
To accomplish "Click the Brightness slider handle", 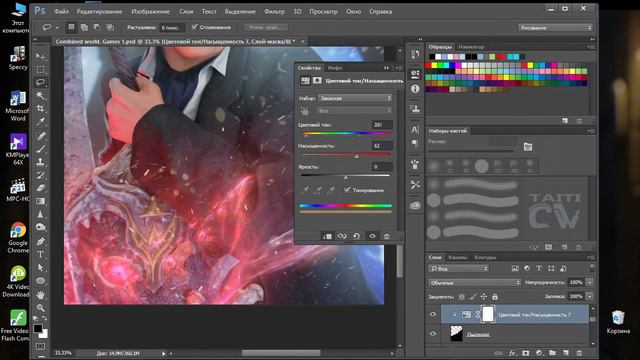I will 346,177.
